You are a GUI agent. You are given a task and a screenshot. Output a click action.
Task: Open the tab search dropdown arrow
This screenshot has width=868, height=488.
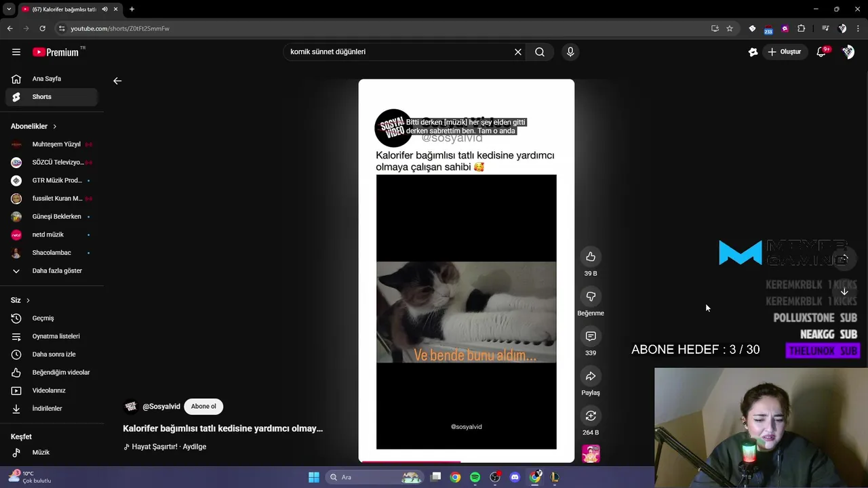(x=9, y=9)
